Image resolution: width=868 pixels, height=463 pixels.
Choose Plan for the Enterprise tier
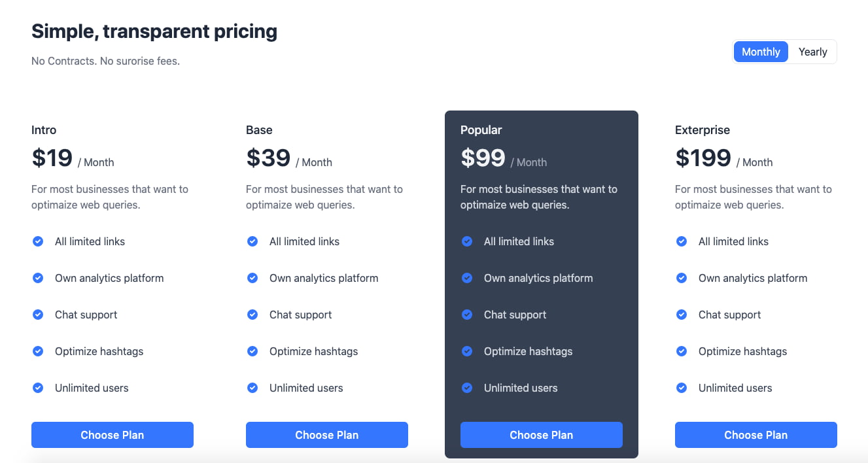coord(755,434)
